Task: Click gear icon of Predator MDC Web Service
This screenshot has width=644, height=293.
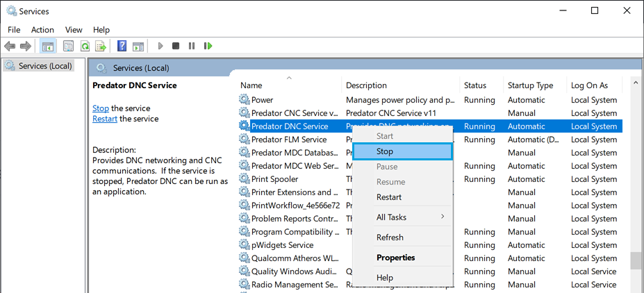Action: (245, 166)
